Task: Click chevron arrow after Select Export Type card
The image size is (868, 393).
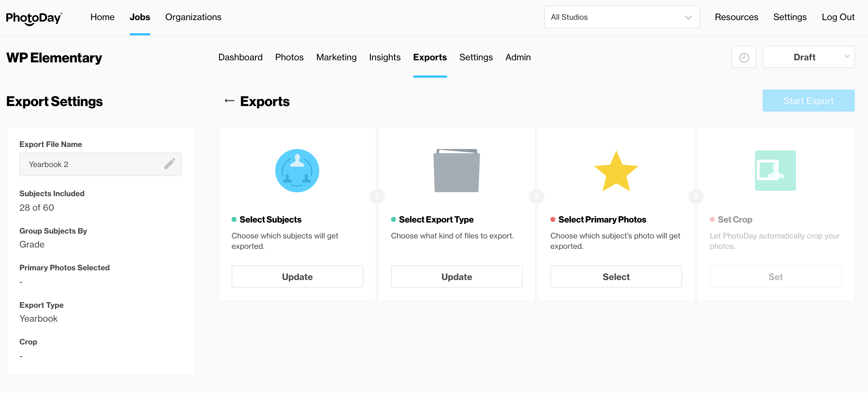Action: click(x=537, y=196)
